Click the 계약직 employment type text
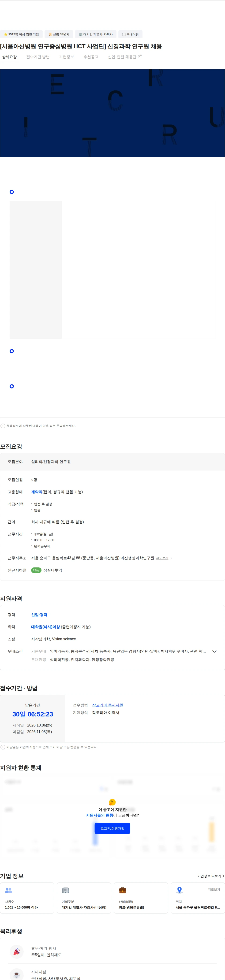Viewport: 225px width, 980px height. coord(37,492)
